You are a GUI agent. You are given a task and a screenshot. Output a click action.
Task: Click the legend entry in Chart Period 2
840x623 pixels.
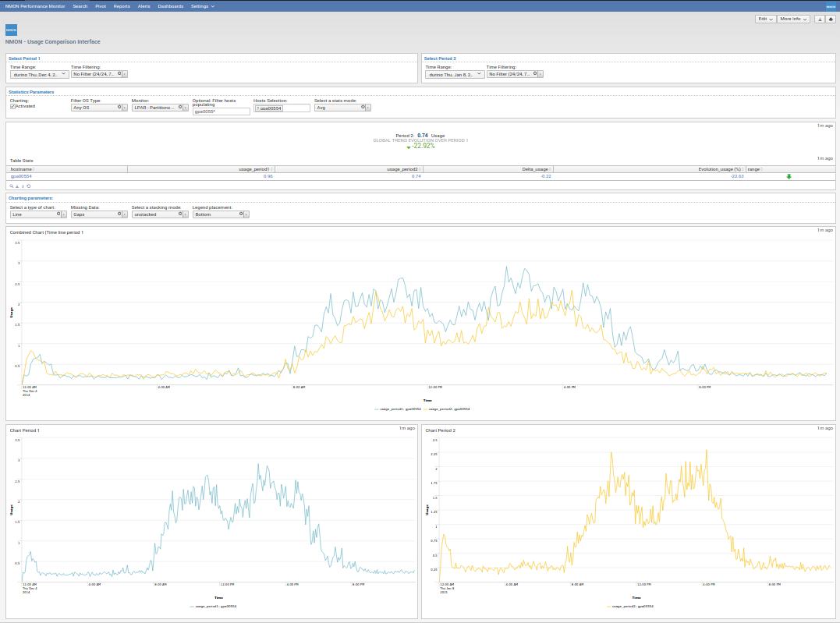coord(630,607)
